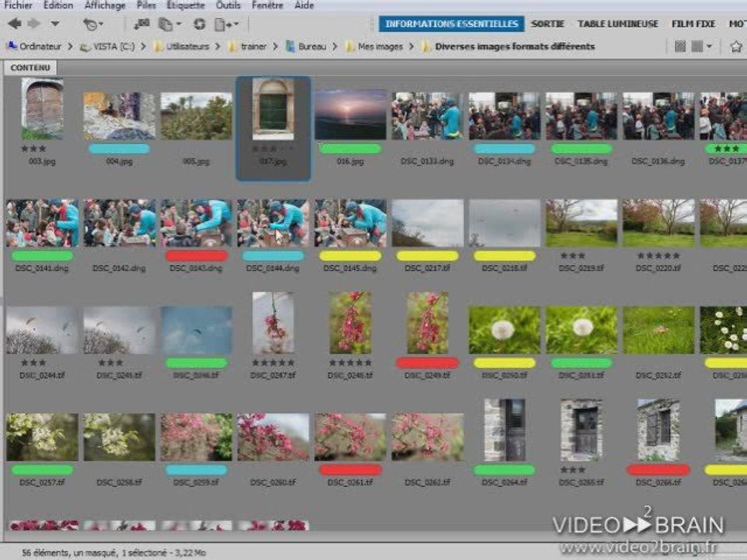
Task: Open the thumbnail quality dropdown arrow
Action: click(x=710, y=46)
